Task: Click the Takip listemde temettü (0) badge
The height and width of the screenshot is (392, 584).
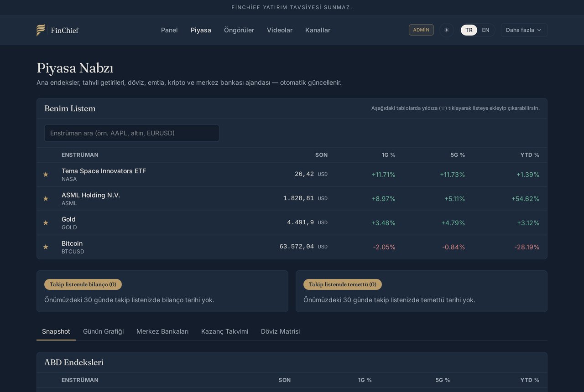Action: click(343, 284)
